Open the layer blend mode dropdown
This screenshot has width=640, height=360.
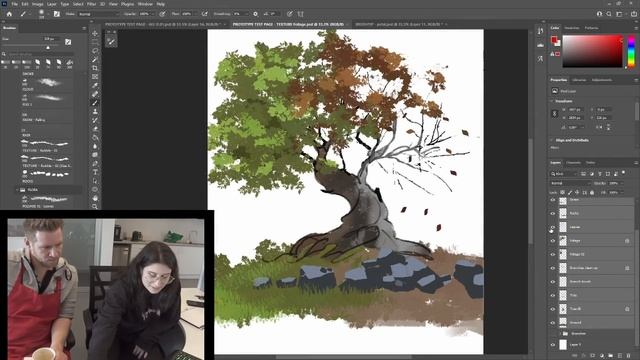click(x=570, y=183)
